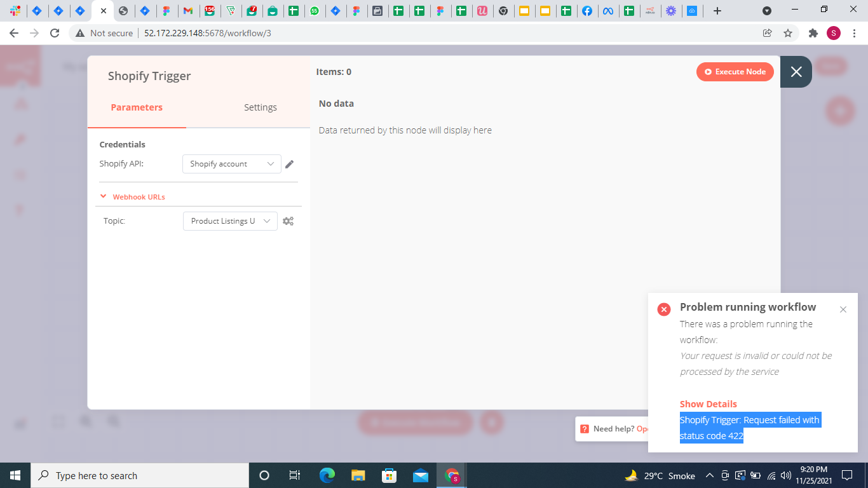Open the Mail app from the taskbar
This screenshot has height=488, width=868.
[x=421, y=475]
